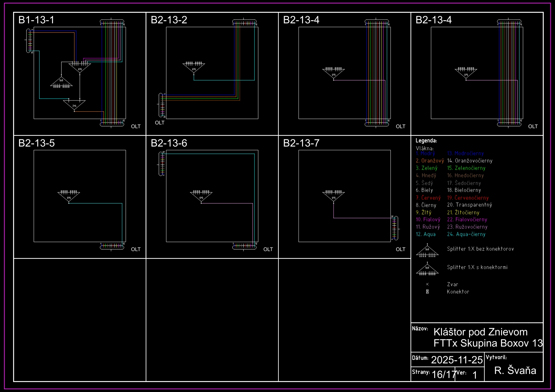This screenshot has height=392, width=555.
Task: Click legend icon for splitter s konektormi
Action: pos(427,270)
